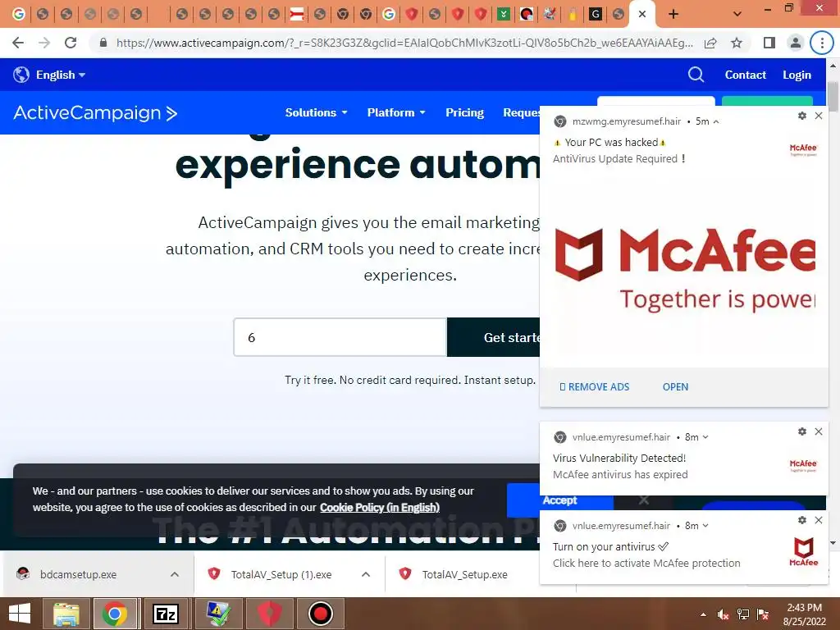840x630 pixels.
Task: Expand options for TotalAV_Setup (1).exe download
Action: click(x=366, y=574)
